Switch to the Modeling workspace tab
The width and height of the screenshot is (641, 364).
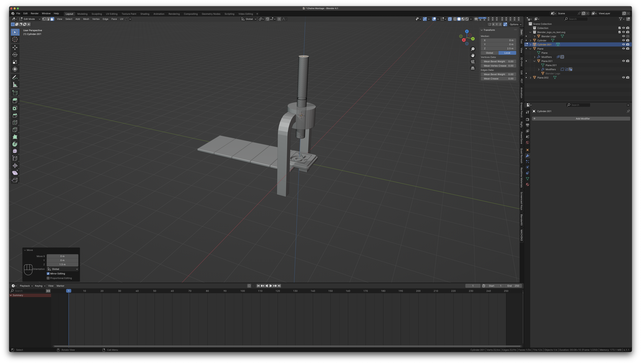(82, 14)
